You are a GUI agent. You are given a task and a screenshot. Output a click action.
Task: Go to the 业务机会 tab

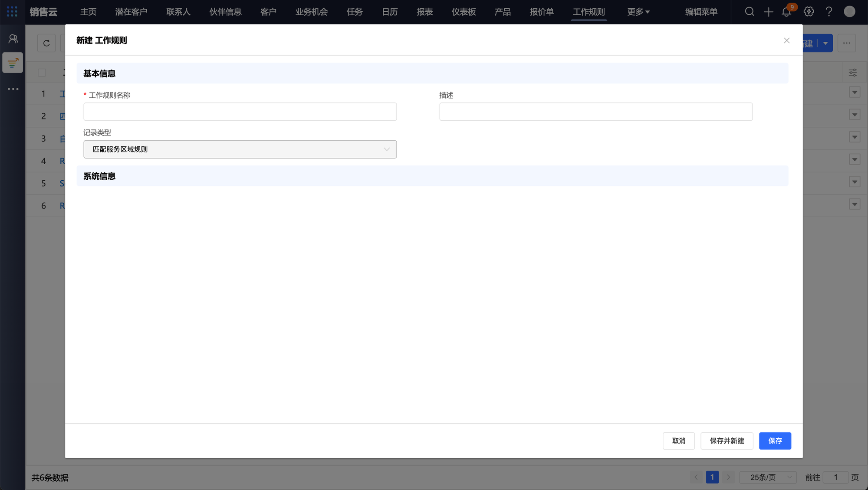click(311, 12)
